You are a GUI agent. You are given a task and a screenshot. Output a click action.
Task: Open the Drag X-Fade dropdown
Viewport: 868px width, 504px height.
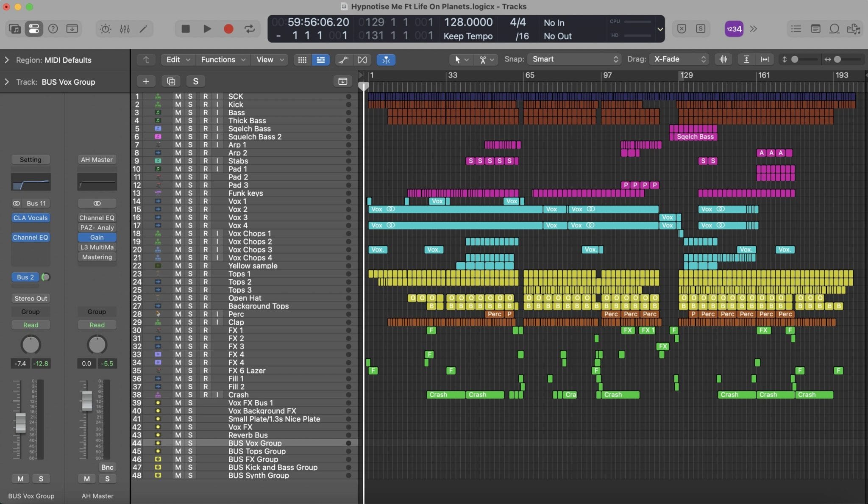(x=678, y=59)
